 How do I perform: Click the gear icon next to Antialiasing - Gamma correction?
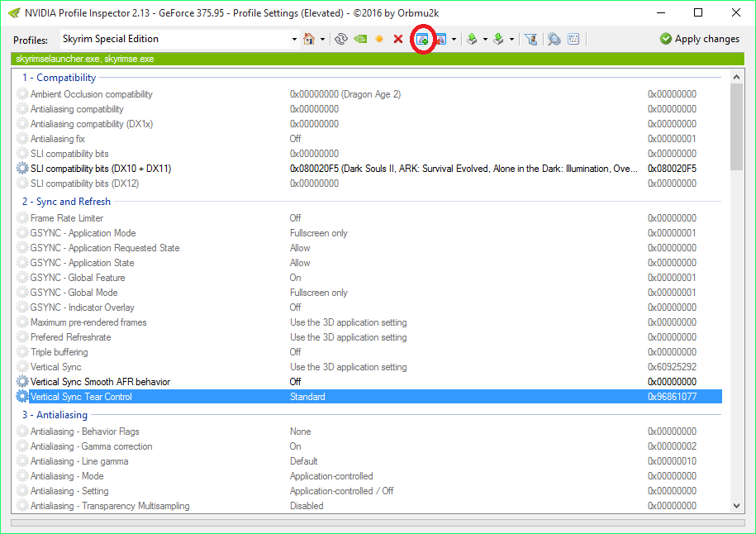tap(22, 446)
